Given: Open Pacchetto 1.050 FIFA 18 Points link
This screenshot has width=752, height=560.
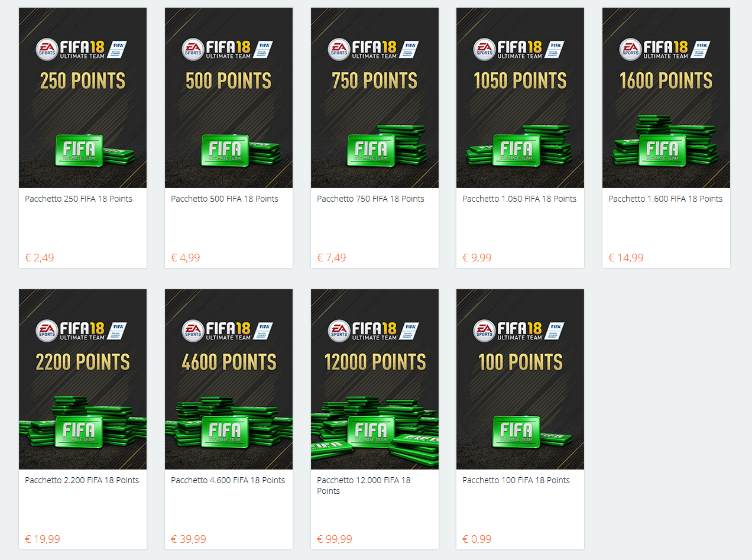Looking at the screenshot, I should click(520, 199).
